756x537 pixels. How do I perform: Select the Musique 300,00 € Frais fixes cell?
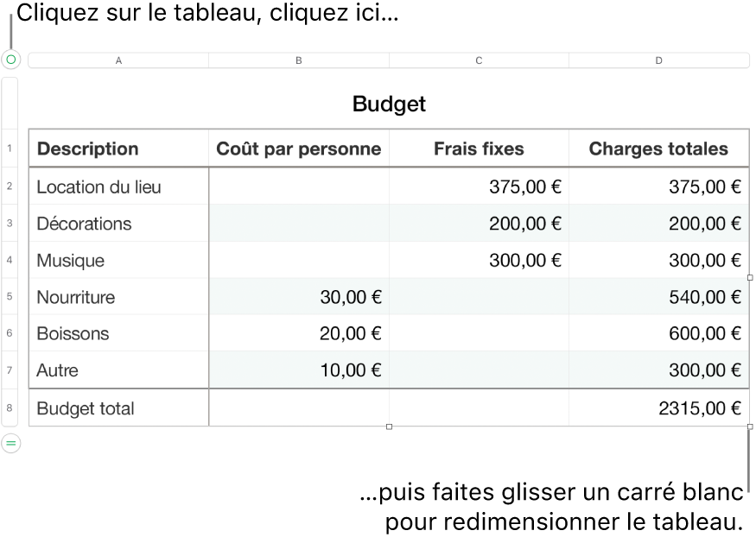479,260
